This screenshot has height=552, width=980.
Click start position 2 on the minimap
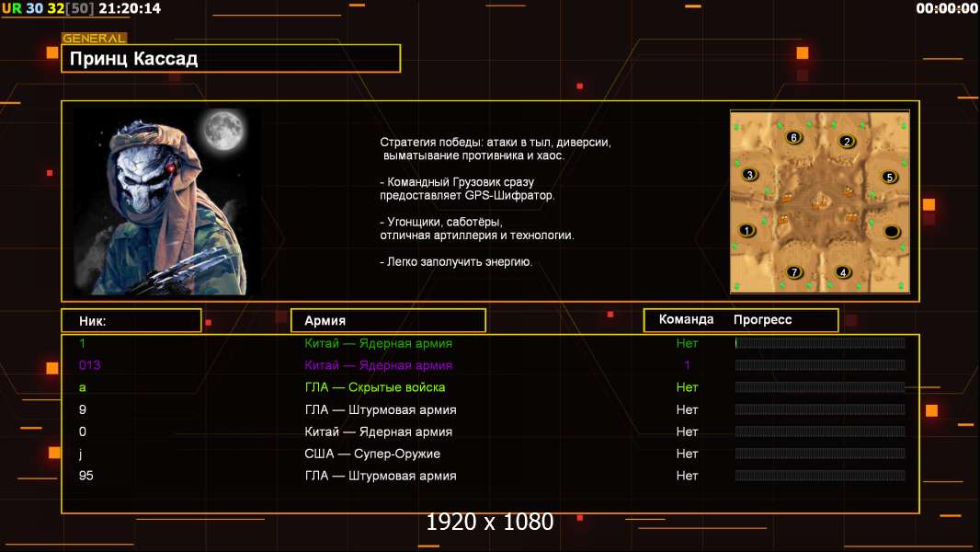tap(847, 142)
